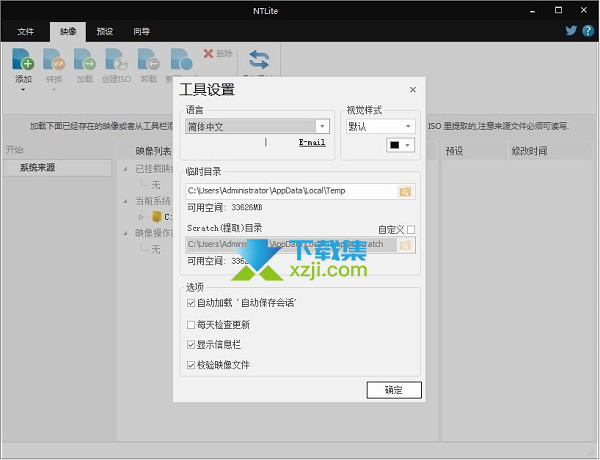Click the 预设 column header

475,151
